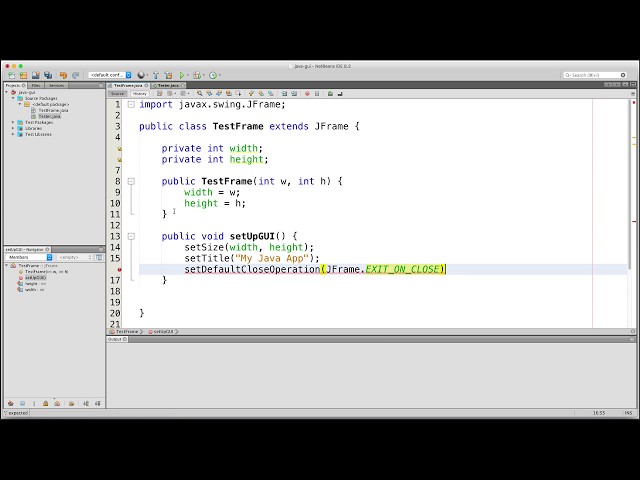Image resolution: width=640 pixels, height=480 pixels.
Task: Select the Test Packages tree item
Action: [39, 122]
